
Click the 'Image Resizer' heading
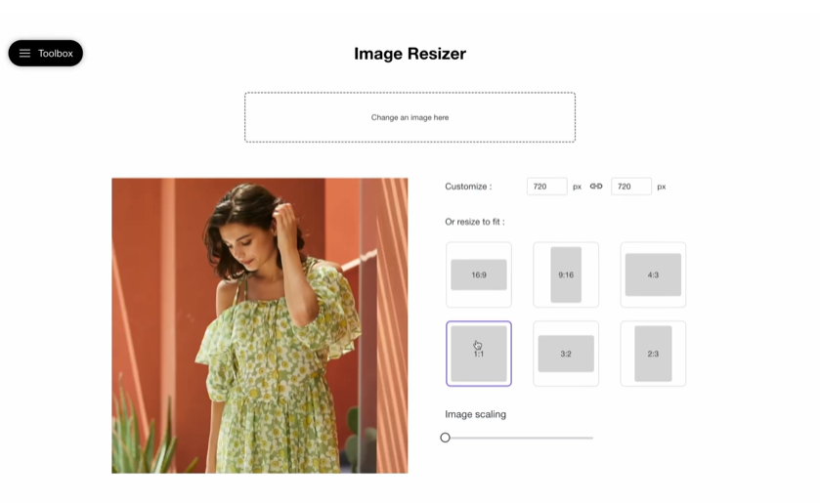click(410, 54)
